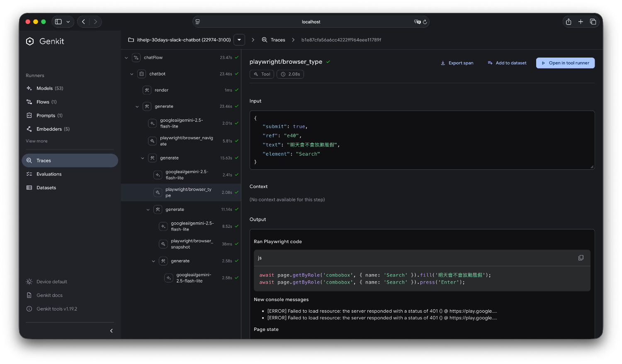The image size is (622, 364).
Task: Click the Tool type chip
Action: tap(262, 74)
